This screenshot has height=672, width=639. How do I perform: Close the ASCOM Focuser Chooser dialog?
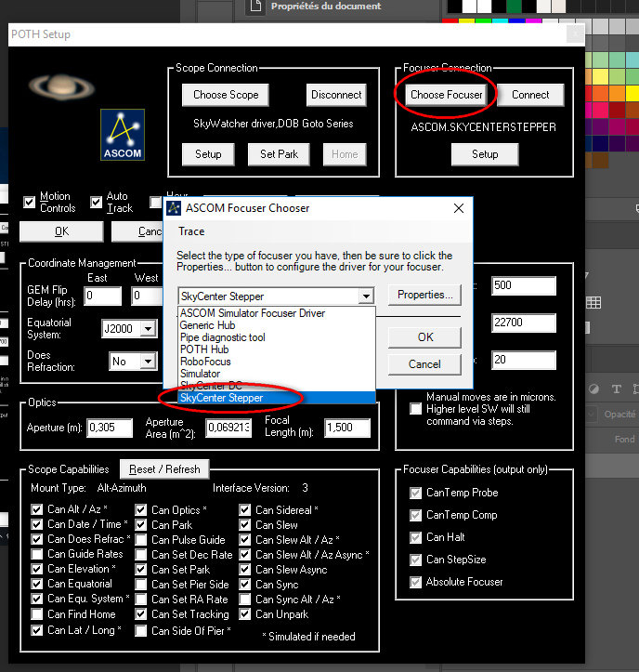click(459, 208)
